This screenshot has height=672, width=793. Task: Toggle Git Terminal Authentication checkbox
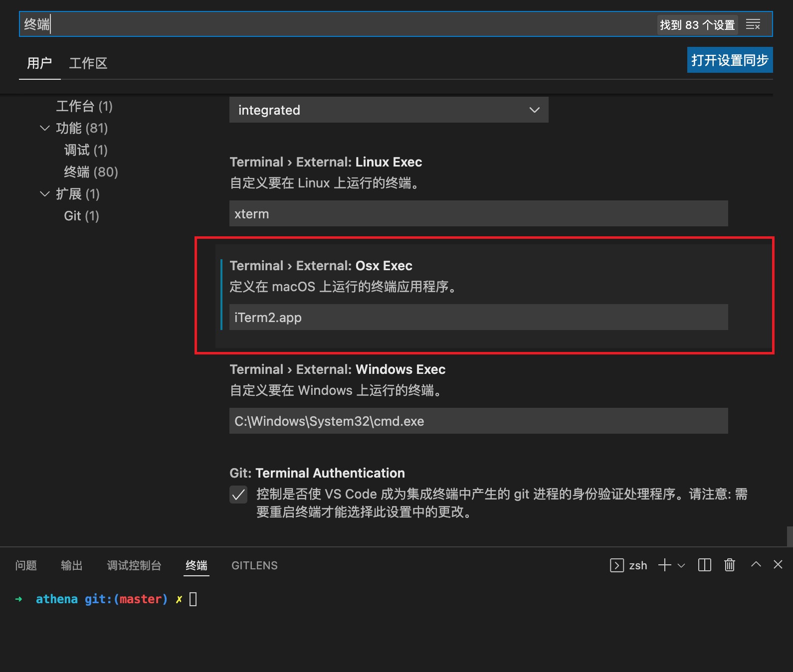point(238,495)
